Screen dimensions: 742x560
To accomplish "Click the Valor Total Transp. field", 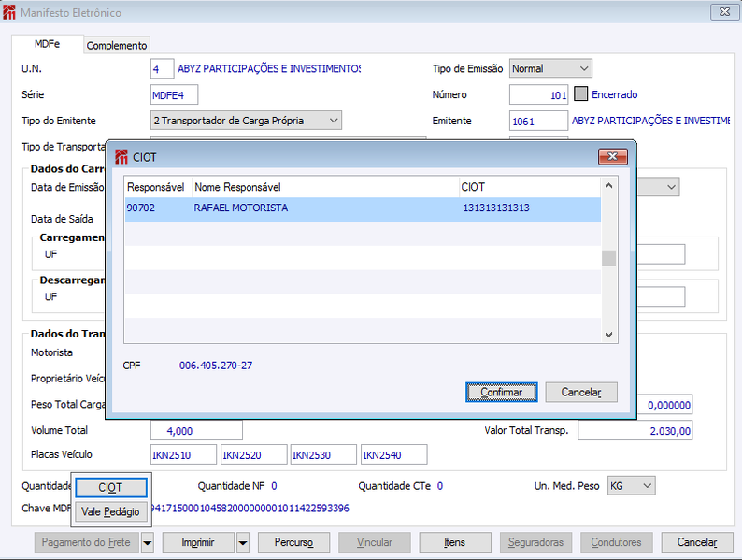I will [635, 430].
